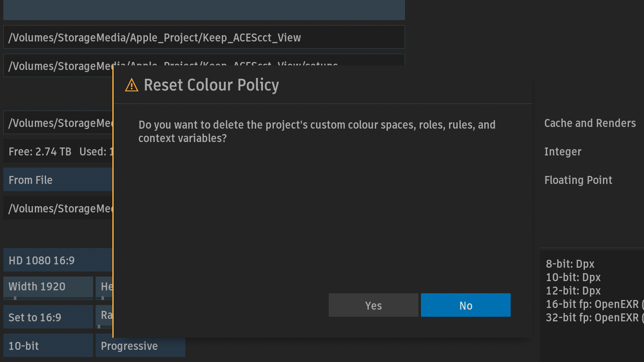The width and height of the screenshot is (644, 362).
Task: Open the HD 1080 16:9 resolution dropdown
Action: (x=58, y=260)
